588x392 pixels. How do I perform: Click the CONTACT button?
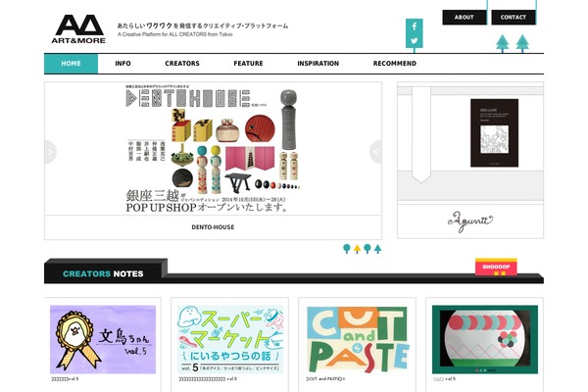tap(514, 18)
